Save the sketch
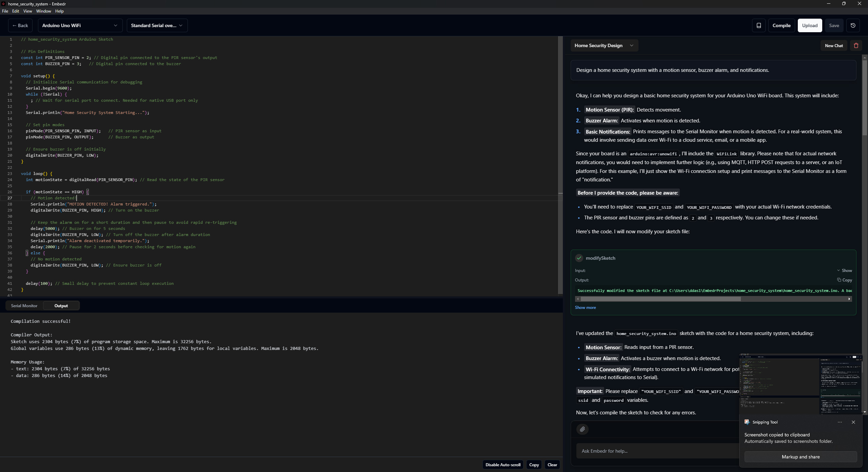868x472 pixels. click(834, 25)
